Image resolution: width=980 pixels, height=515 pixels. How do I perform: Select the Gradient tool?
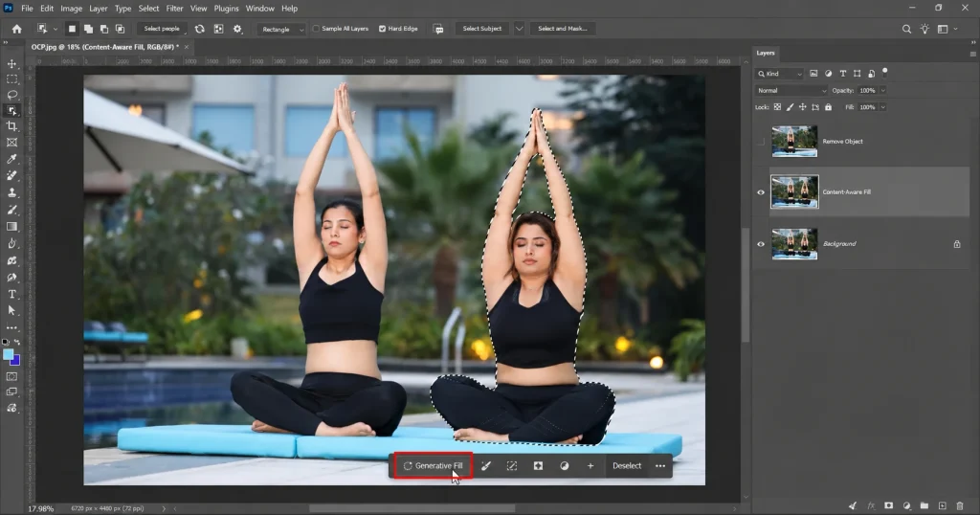[11, 226]
